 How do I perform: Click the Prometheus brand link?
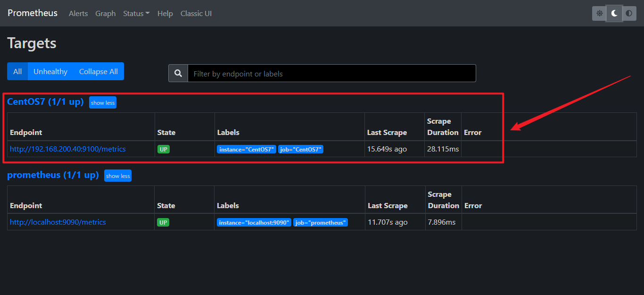pyautogui.click(x=33, y=13)
